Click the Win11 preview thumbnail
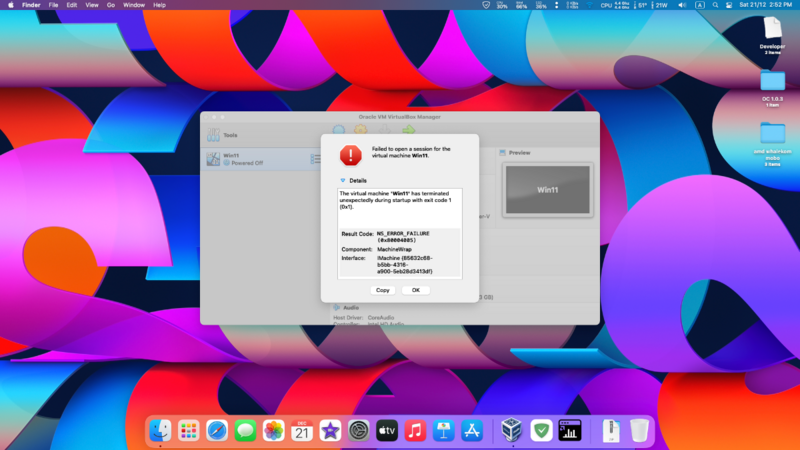 (547, 190)
